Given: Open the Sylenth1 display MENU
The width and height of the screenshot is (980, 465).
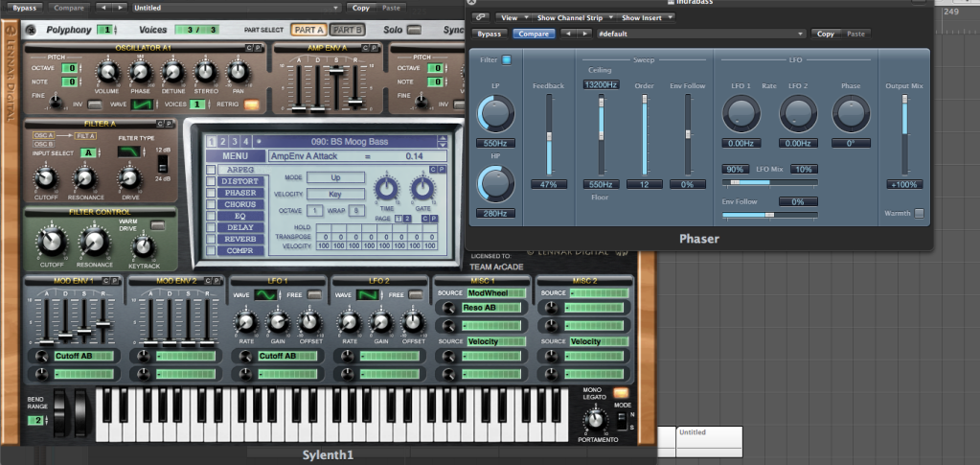Looking at the screenshot, I should pos(235,156).
